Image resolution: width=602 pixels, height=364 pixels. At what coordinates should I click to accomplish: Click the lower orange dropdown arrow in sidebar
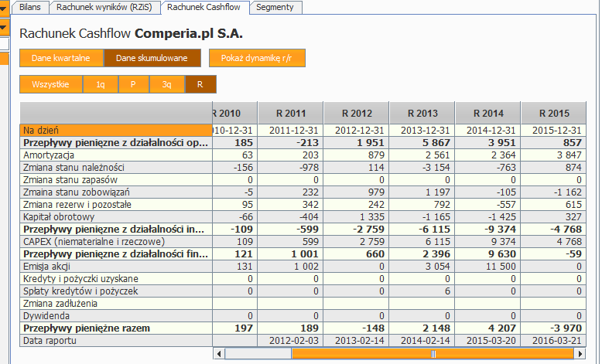(x=4, y=27)
